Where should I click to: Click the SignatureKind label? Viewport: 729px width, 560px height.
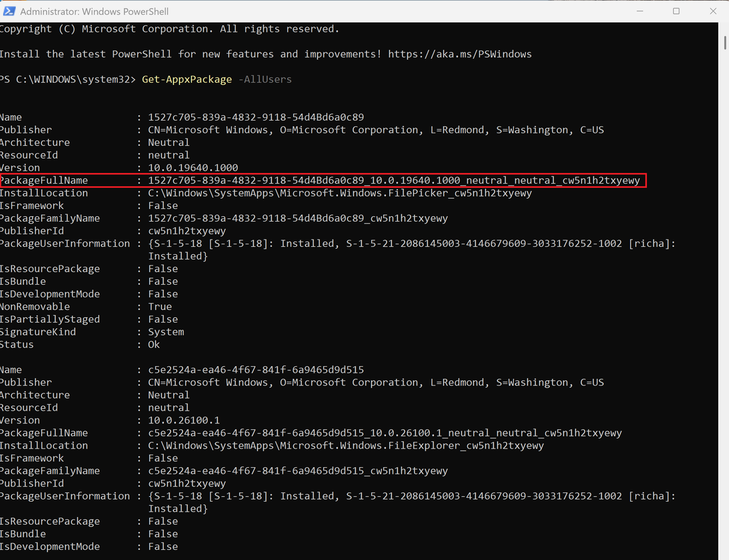click(38, 332)
